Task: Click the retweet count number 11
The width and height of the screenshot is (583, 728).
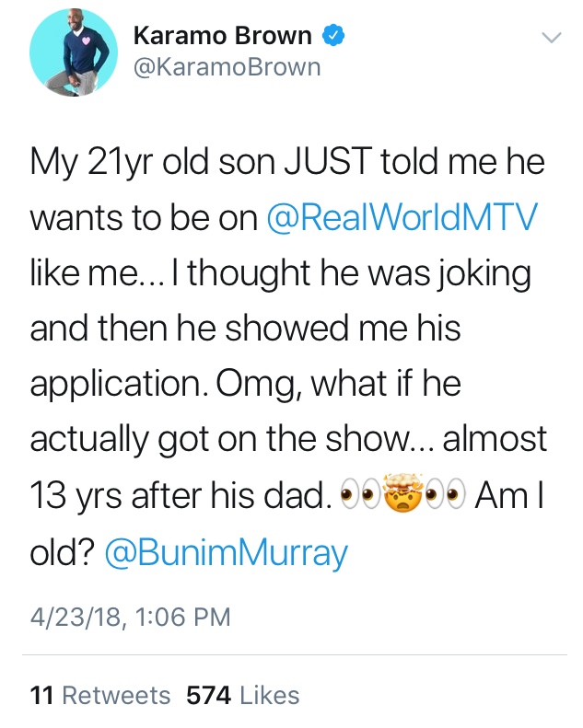Action: pyautogui.click(x=42, y=696)
